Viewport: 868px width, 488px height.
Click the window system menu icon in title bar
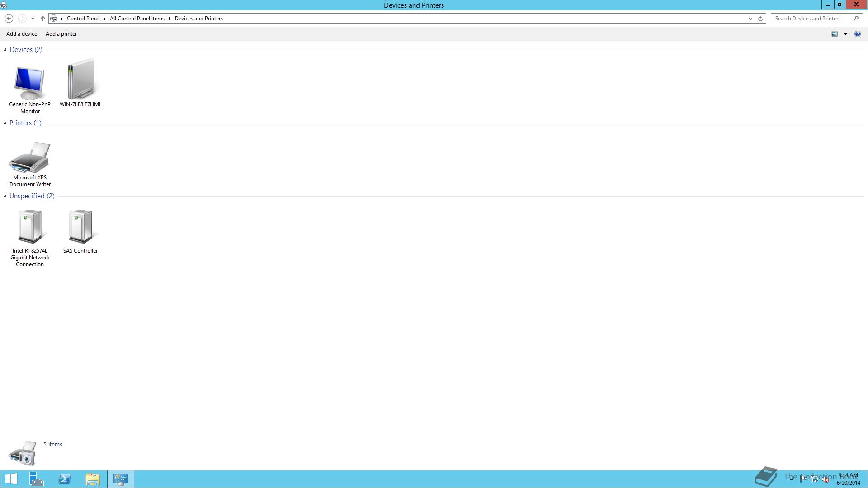tap(4, 5)
